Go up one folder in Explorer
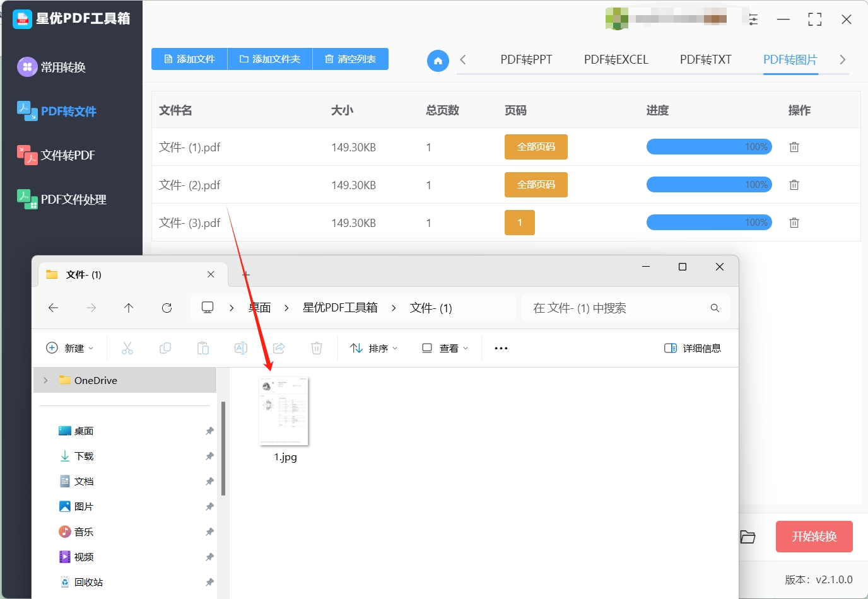Image resolution: width=868 pixels, height=599 pixels. pos(129,308)
